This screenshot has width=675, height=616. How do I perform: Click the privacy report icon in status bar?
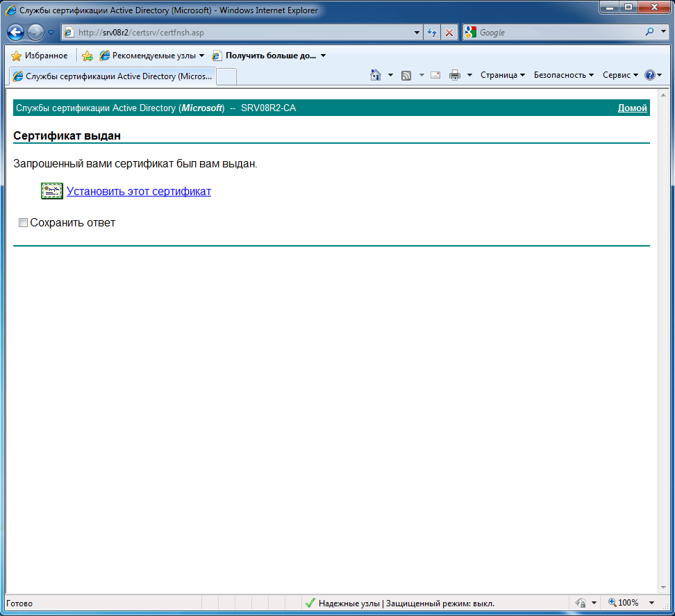click(581, 603)
